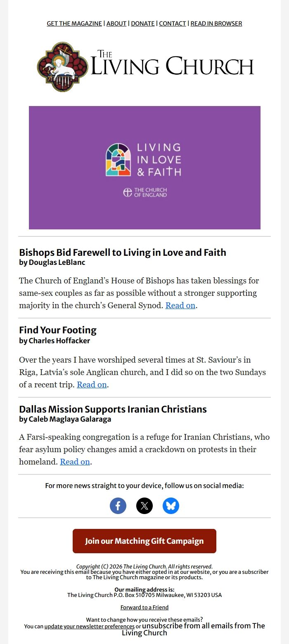The image size is (289, 644).
Task: Click the X (Twitter) social media icon
Action: (144, 505)
